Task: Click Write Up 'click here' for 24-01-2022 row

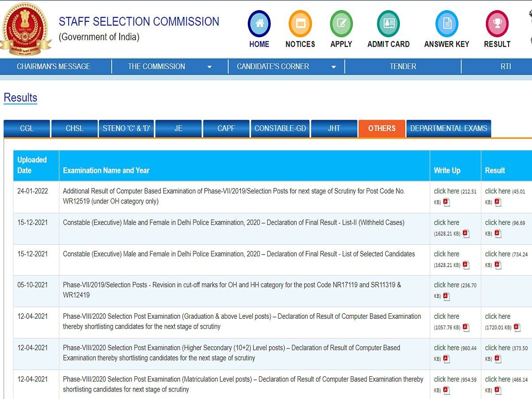Action: (x=446, y=191)
